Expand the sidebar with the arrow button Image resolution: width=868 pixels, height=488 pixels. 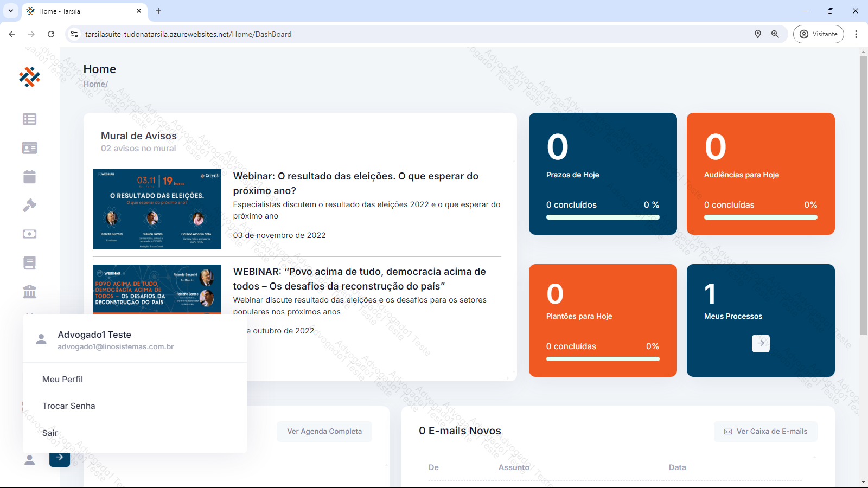pos(60,458)
